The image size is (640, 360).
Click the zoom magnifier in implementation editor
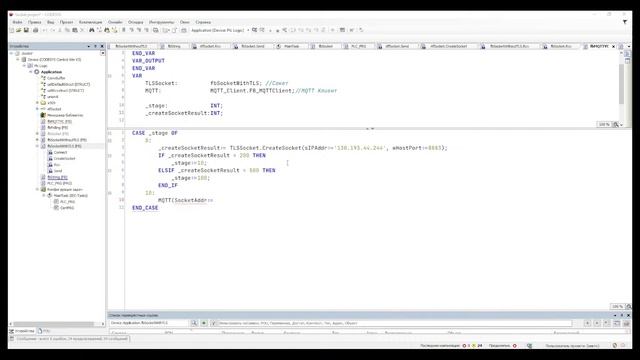click(629, 307)
